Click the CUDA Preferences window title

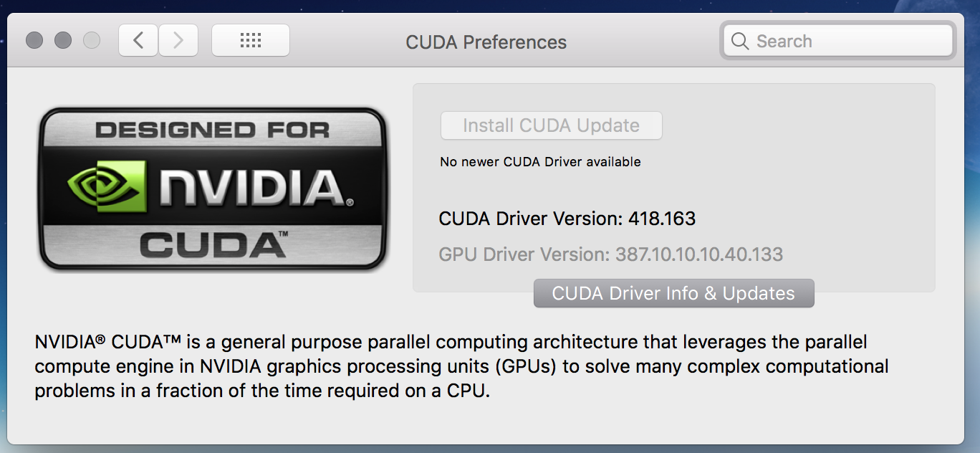pyautogui.click(x=486, y=42)
